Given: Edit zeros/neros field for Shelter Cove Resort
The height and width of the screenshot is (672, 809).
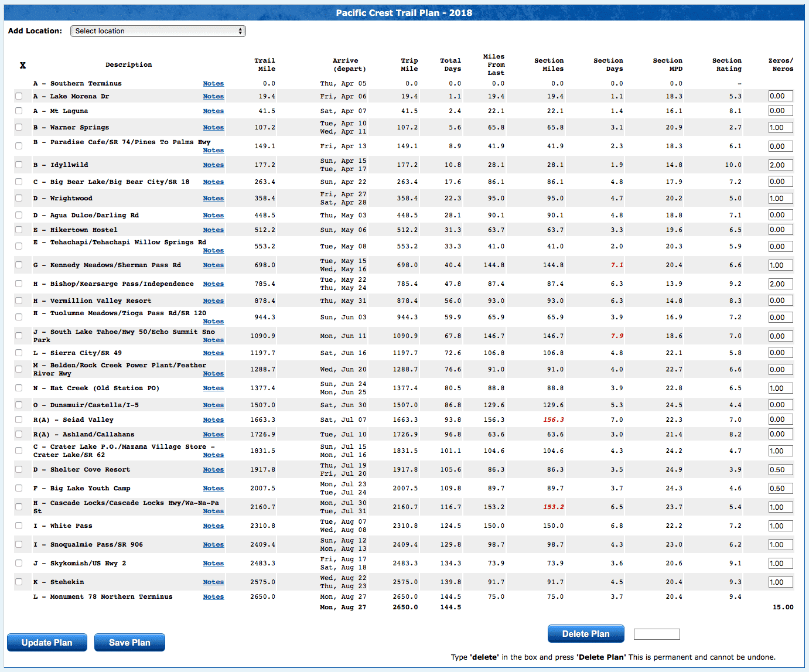Looking at the screenshot, I should click(x=780, y=469).
